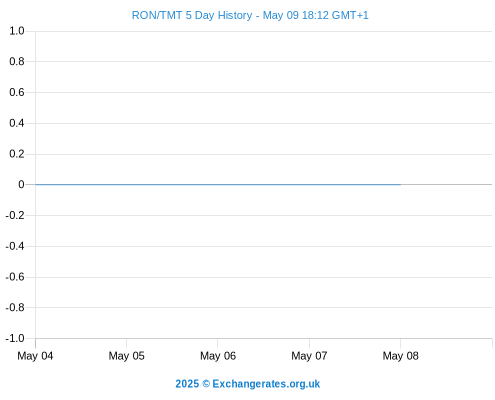Click the 0 y-axis label
This screenshot has width=495, height=400.
click(21, 184)
